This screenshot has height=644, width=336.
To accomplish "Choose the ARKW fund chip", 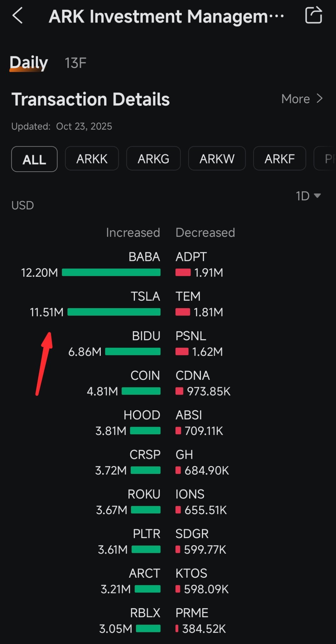I will click(217, 158).
